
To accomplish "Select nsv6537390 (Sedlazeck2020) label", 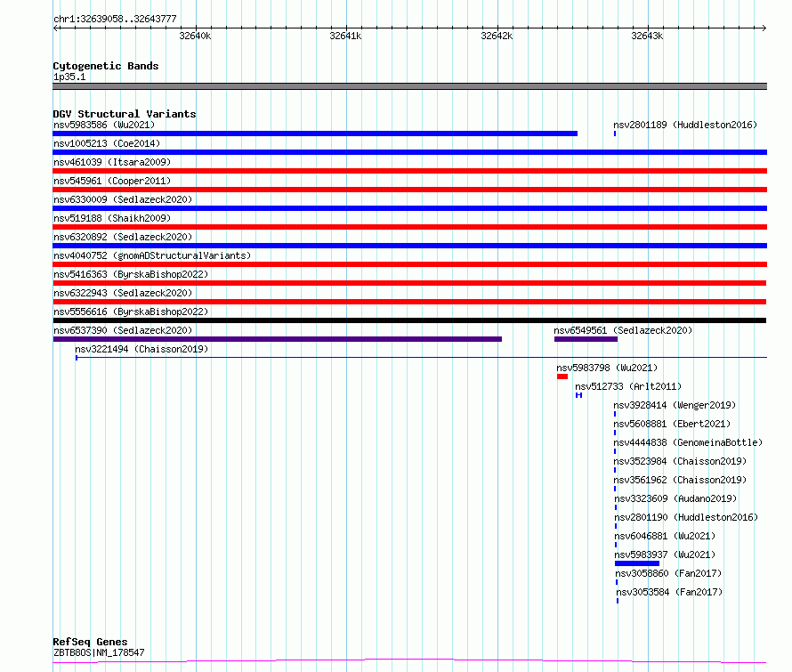I will point(123,330).
